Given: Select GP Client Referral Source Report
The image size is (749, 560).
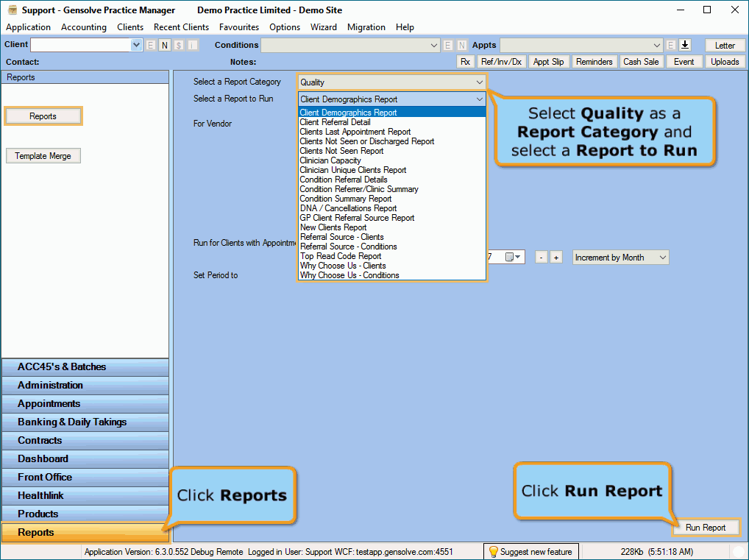Looking at the screenshot, I should coord(391,218).
